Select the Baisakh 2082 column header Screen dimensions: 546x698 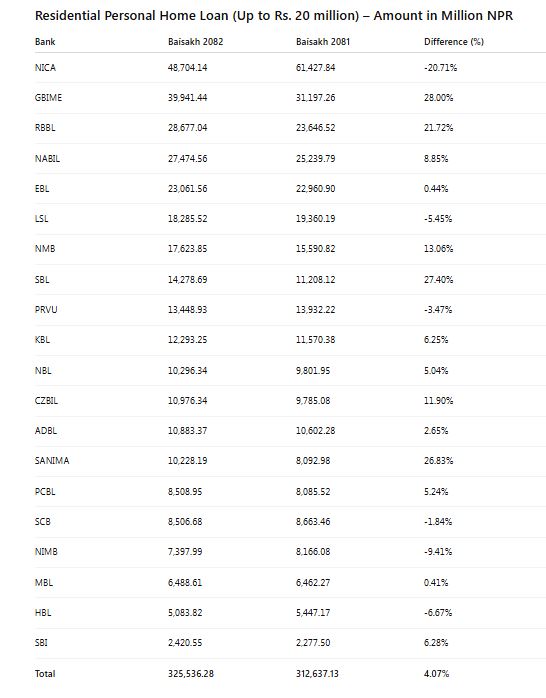(x=195, y=42)
